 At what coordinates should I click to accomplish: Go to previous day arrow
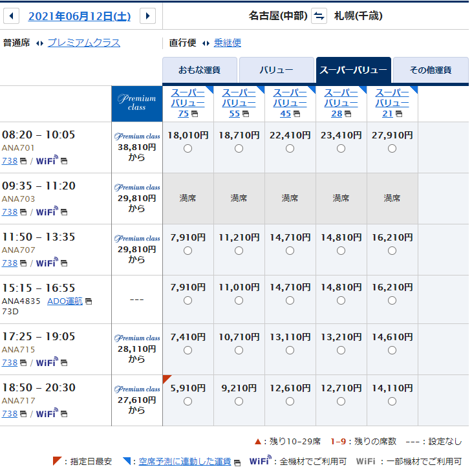[x=11, y=16]
